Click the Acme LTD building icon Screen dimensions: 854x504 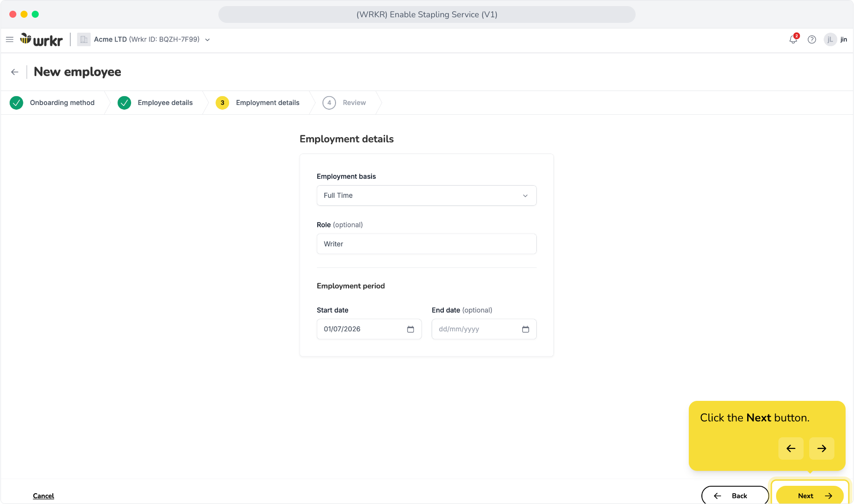[84, 40]
